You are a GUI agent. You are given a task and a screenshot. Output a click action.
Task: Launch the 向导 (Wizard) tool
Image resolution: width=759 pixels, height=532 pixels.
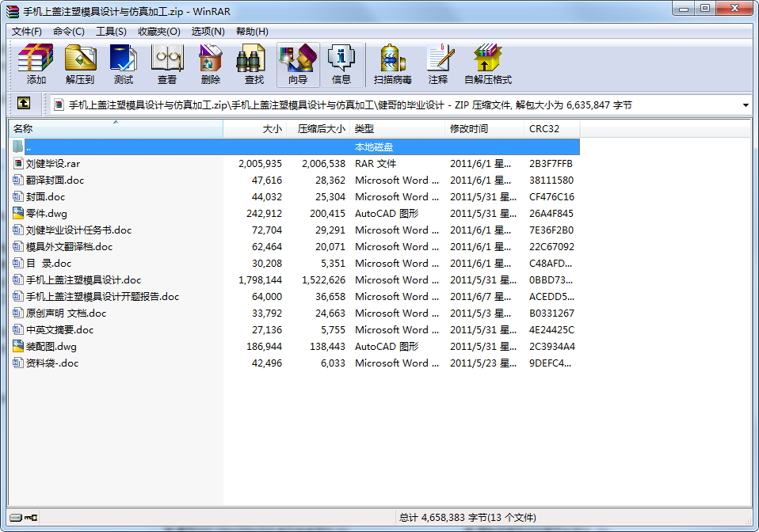click(x=298, y=64)
